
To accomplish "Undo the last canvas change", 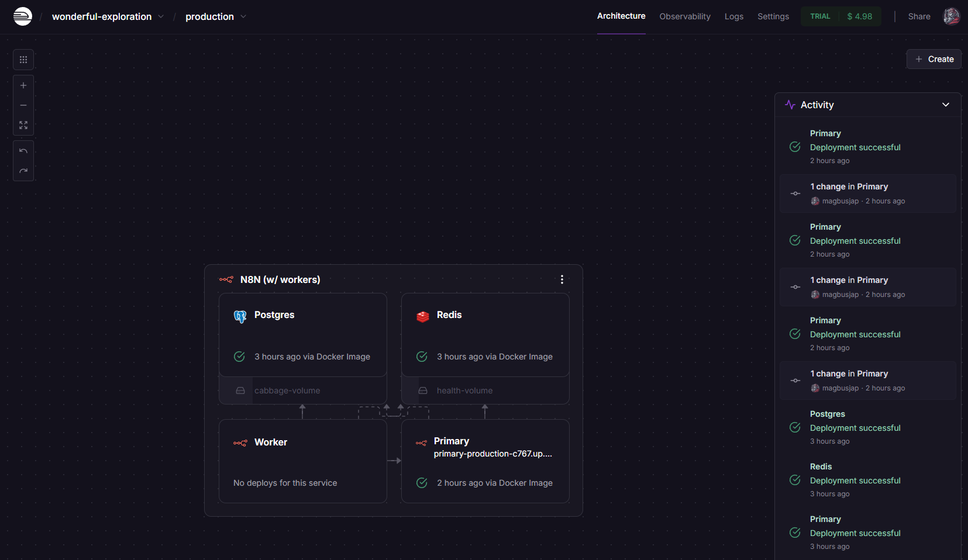I will tap(23, 151).
